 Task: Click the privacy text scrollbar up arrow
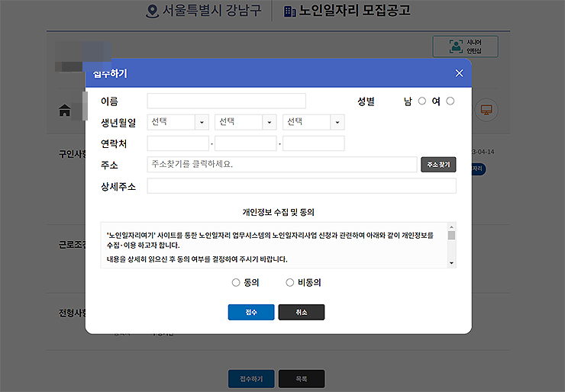pyautogui.click(x=451, y=227)
